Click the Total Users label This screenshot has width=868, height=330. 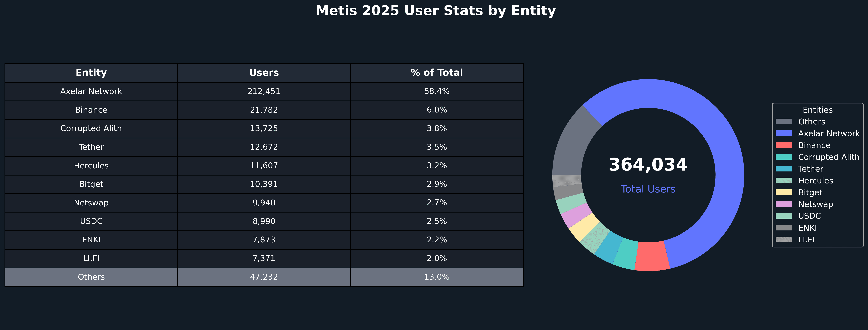click(648, 189)
